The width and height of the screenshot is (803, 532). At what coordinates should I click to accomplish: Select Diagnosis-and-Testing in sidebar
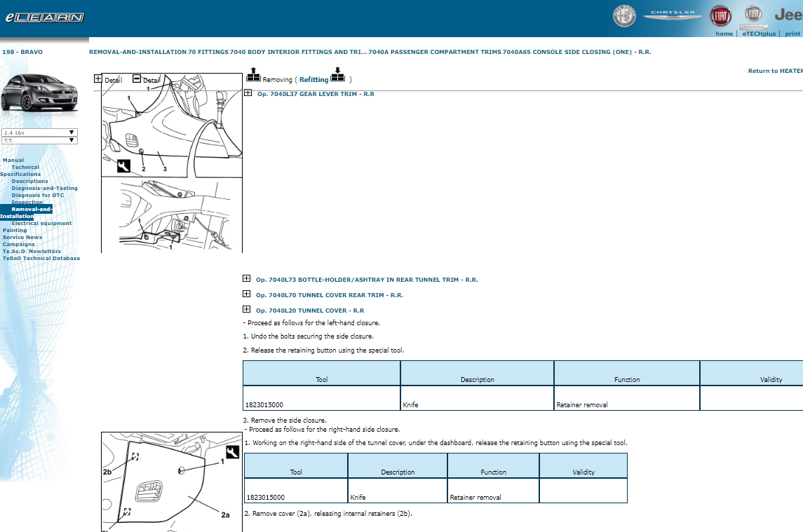[45, 189]
